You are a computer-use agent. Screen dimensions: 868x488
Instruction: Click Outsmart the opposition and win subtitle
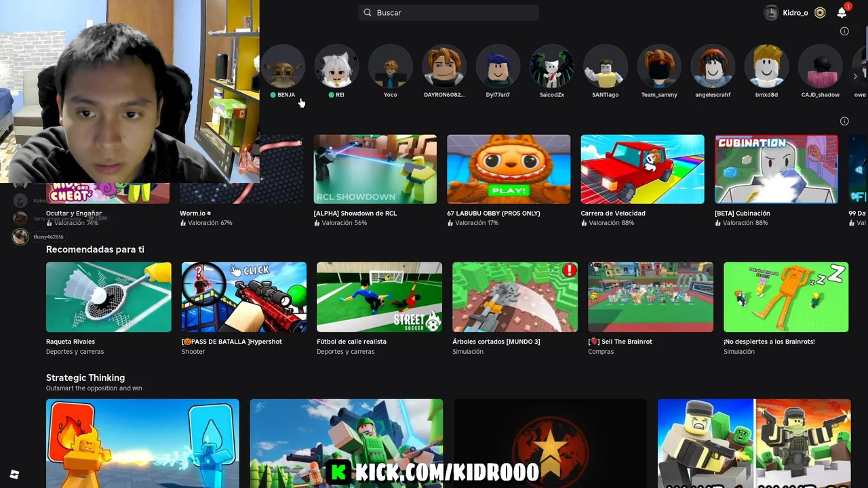(x=94, y=388)
